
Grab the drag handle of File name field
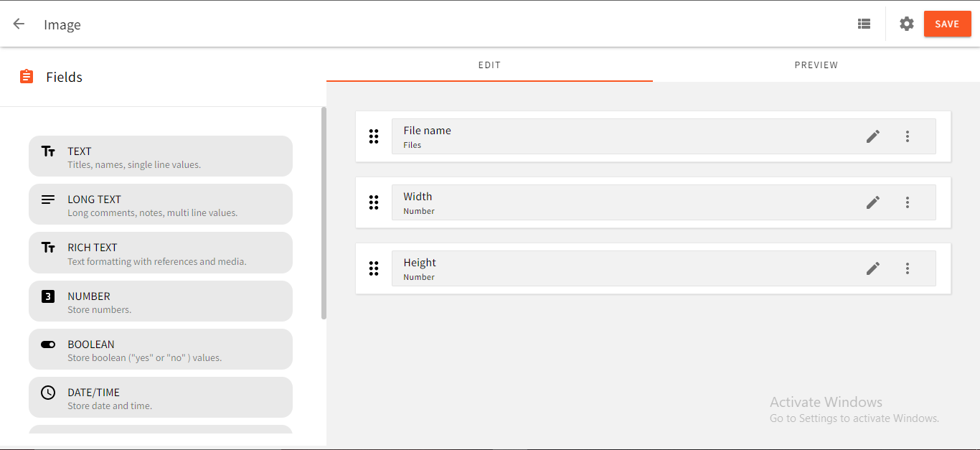(374, 136)
